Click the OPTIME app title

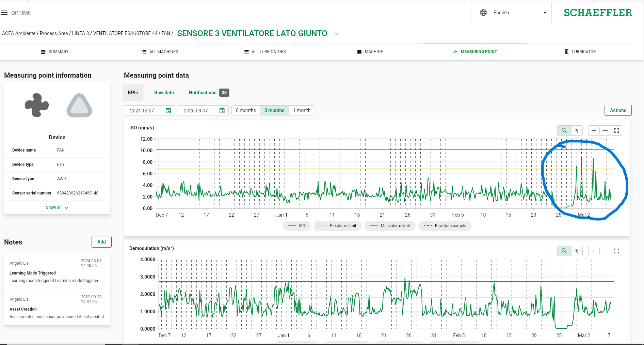tap(21, 13)
